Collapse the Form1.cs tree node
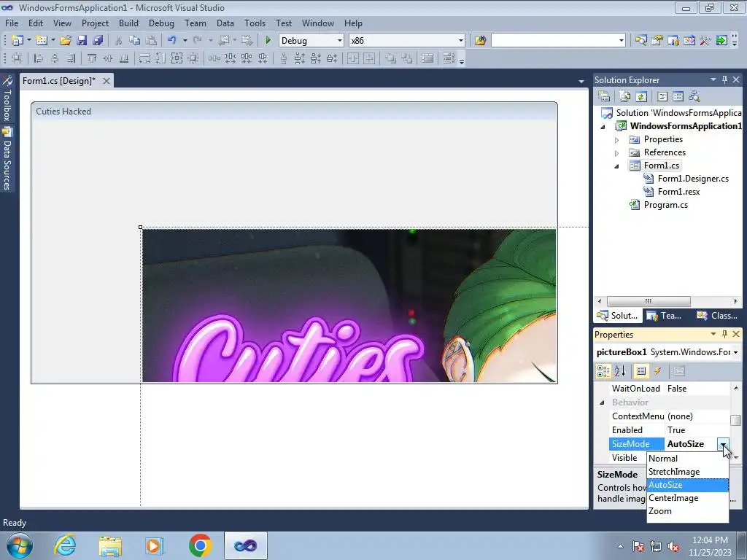 pos(616,166)
